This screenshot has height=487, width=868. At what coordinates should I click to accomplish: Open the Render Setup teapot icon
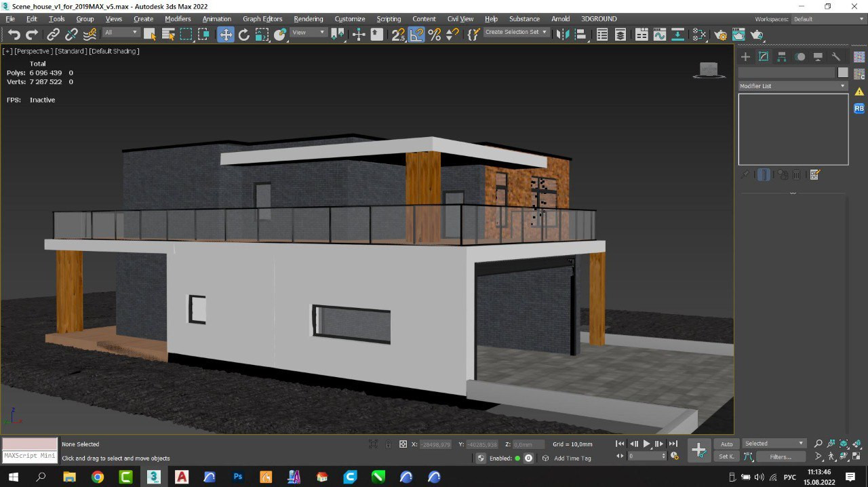[x=720, y=35]
